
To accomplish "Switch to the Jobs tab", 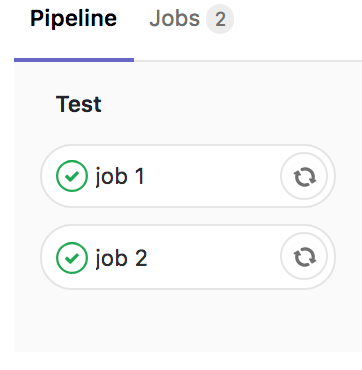I will [191, 19].
